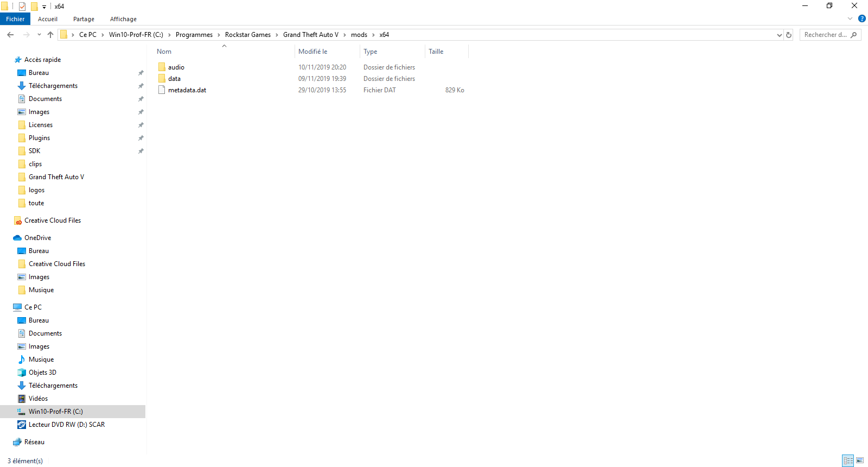
Task: Open Bureau under OneDrive
Action: tap(39, 251)
